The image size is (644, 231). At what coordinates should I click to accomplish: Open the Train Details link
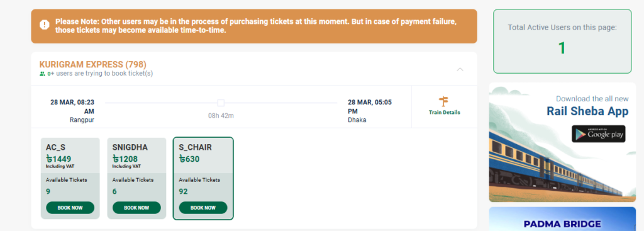pos(445,112)
